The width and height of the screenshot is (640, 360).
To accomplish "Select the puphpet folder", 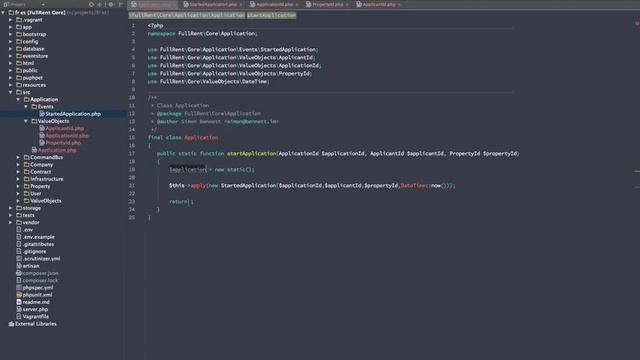I will 33,78.
